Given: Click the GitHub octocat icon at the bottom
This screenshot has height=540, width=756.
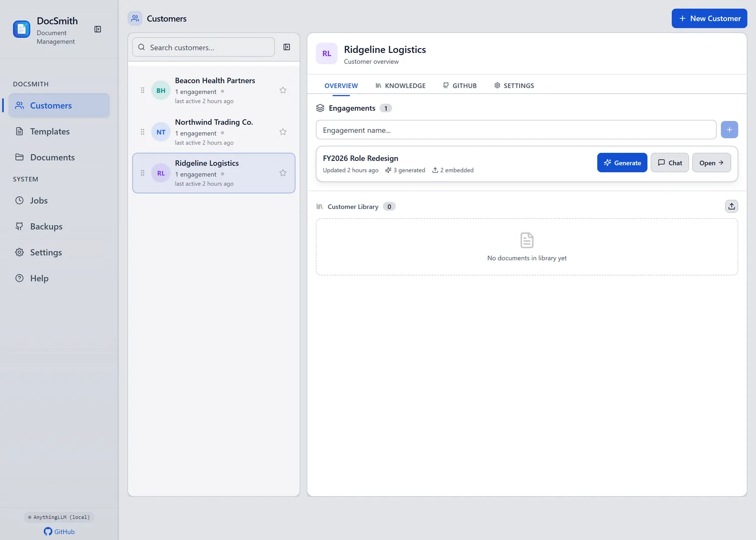Looking at the screenshot, I should (48, 531).
